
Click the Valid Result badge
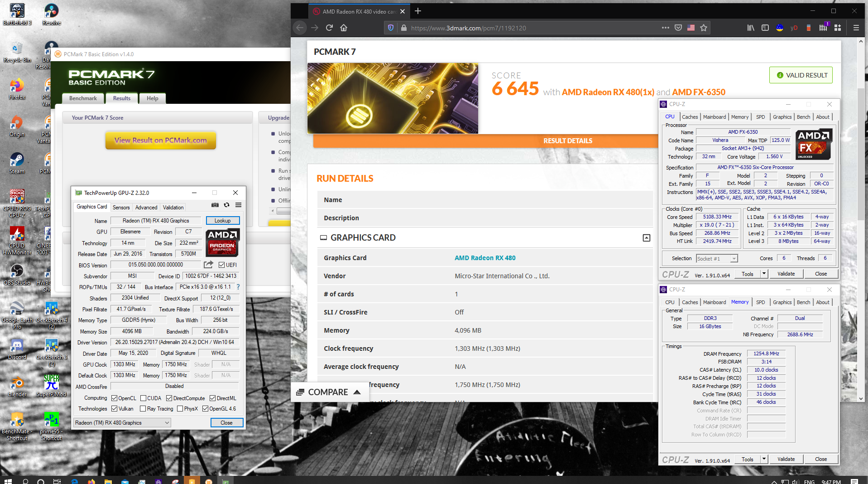click(x=801, y=75)
